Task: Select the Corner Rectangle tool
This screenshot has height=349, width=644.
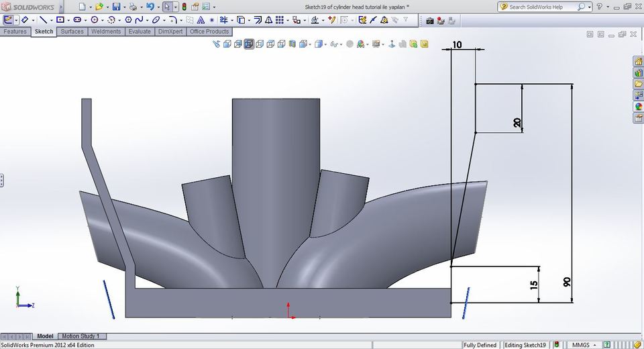Action: [x=60, y=19]
